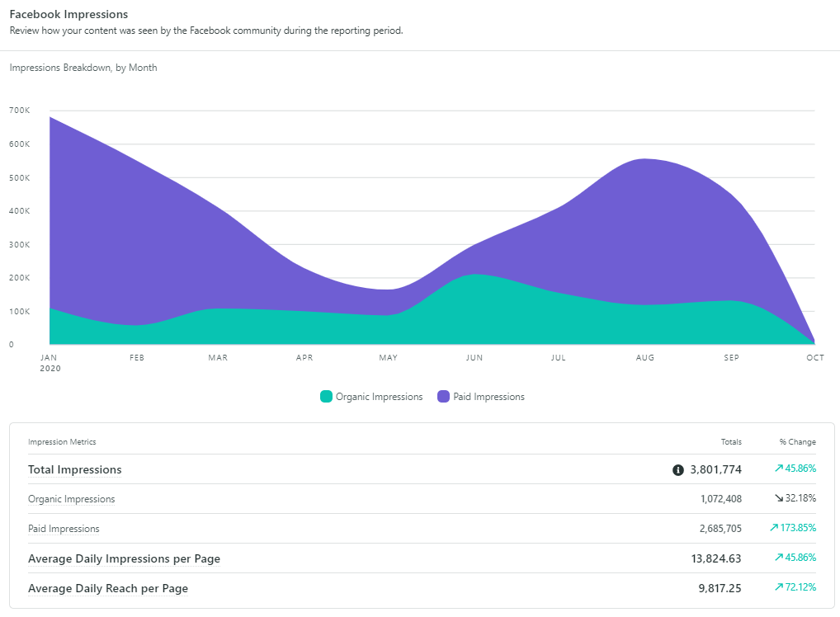Click the Impression Metrics table header
Viewport: 840px width, 617px height.
(62, 442)
